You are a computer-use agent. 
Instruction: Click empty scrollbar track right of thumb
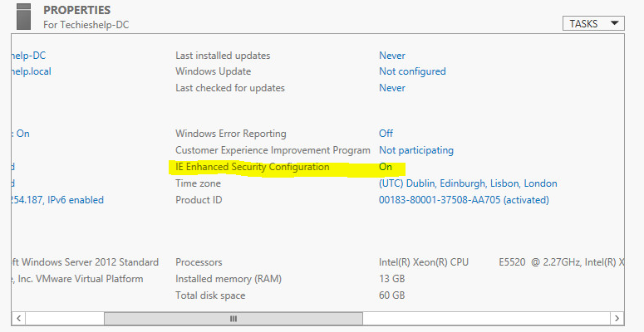(x=486, y=319)
